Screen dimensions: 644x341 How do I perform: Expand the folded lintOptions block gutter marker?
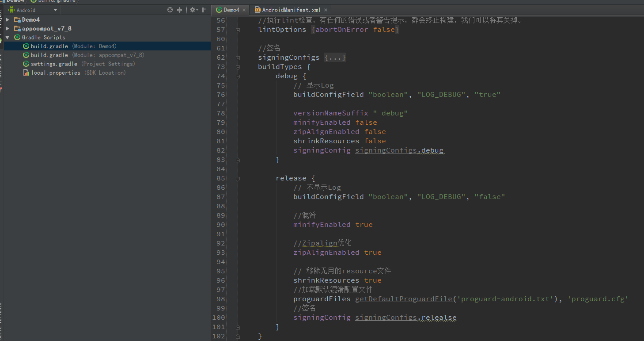tap(238, 30)
